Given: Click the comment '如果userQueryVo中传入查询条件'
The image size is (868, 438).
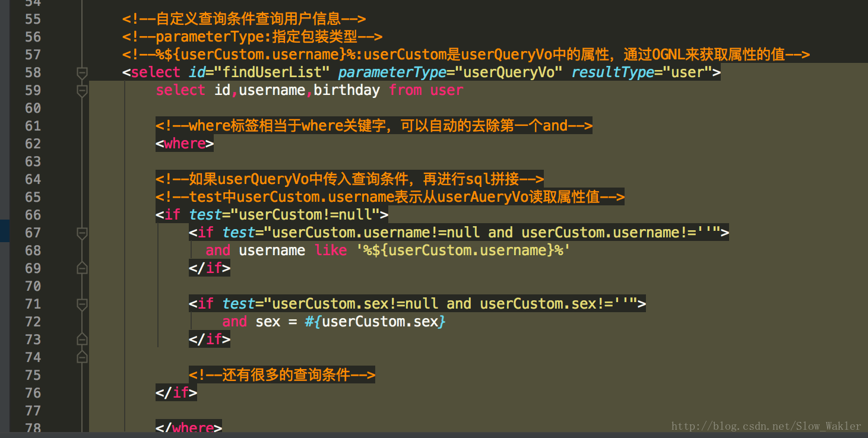Looking at the screenshot, I should click(350, 179).
